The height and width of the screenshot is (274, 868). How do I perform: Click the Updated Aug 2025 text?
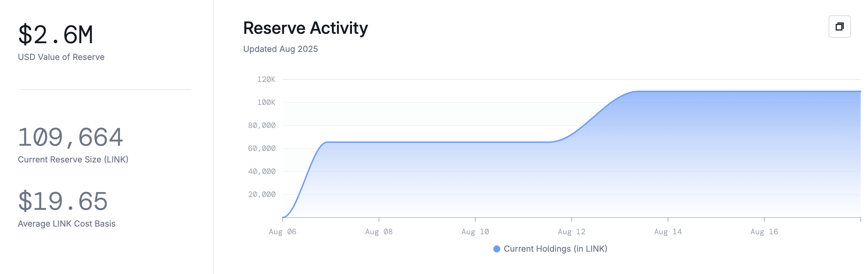point(280,49)
